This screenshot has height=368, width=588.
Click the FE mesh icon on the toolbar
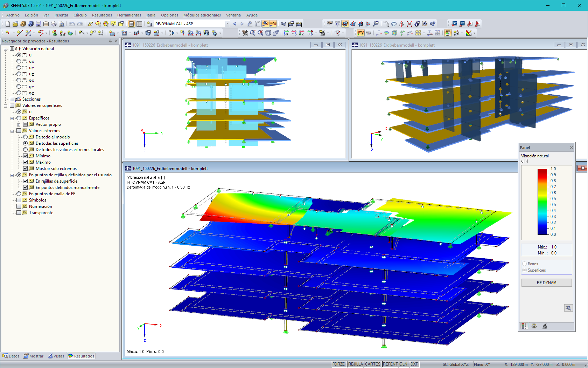pyautogui.click(x=367, y=23)
